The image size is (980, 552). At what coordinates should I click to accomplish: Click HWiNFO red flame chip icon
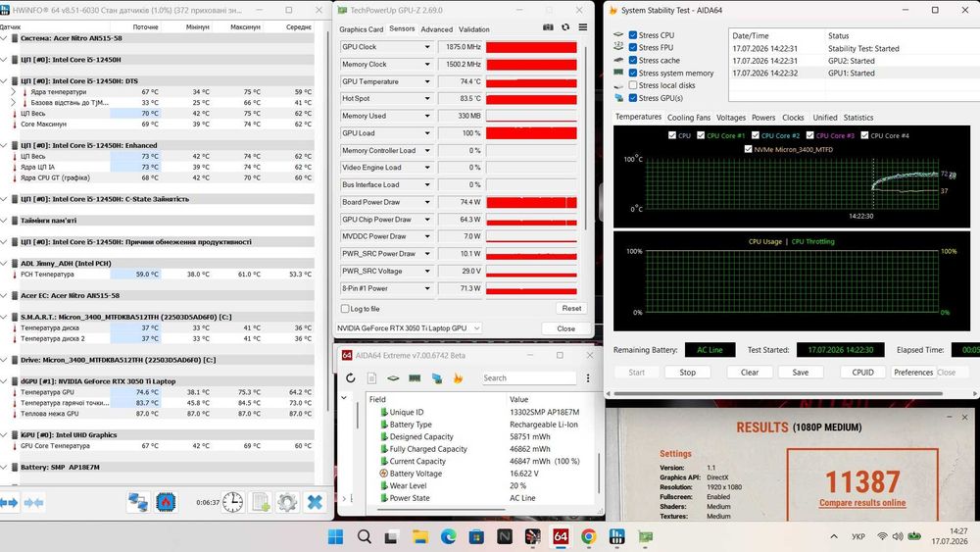click(166, 502)
